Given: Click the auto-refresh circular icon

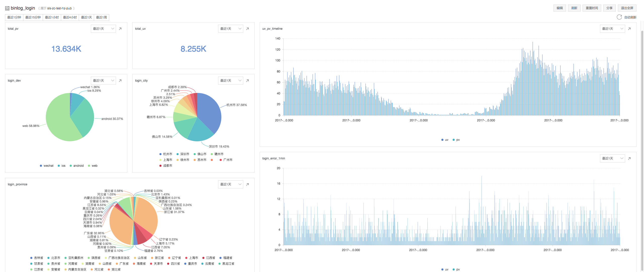Looking at the screenshot, I should coord(619,17).
